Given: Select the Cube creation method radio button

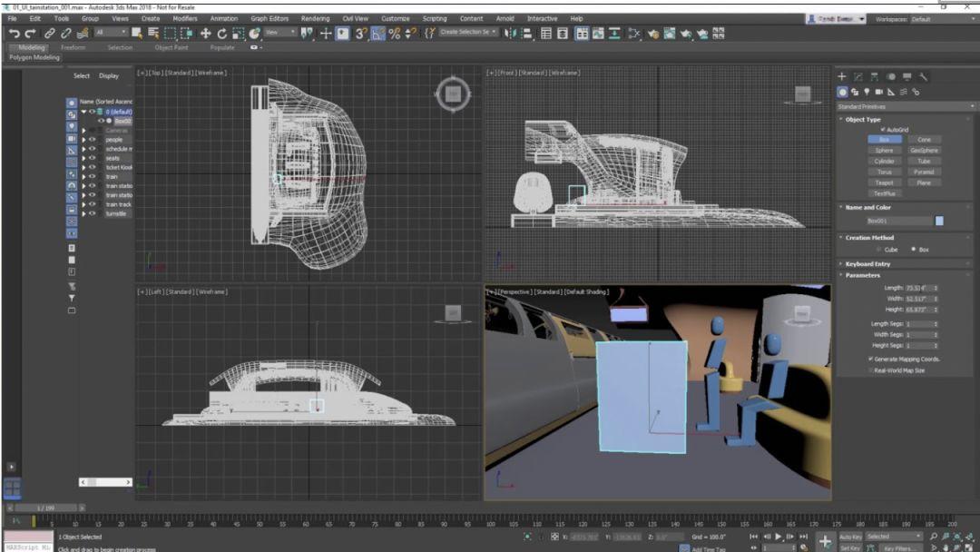Looking at the screenshot, I should [878, 249].
